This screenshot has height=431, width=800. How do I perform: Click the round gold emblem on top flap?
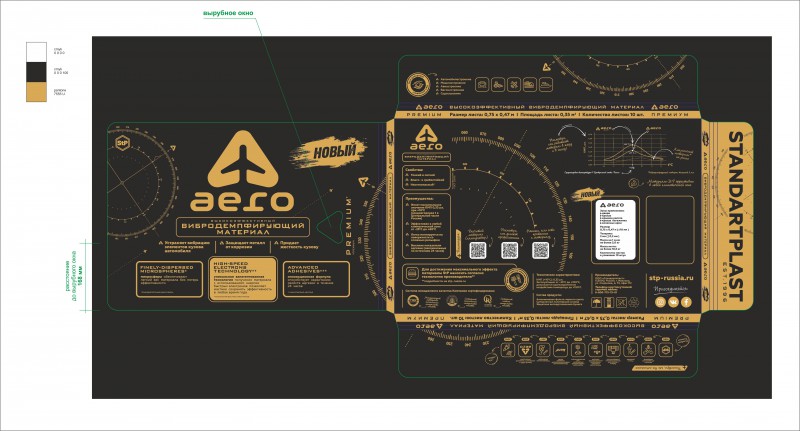click(418, 84)
